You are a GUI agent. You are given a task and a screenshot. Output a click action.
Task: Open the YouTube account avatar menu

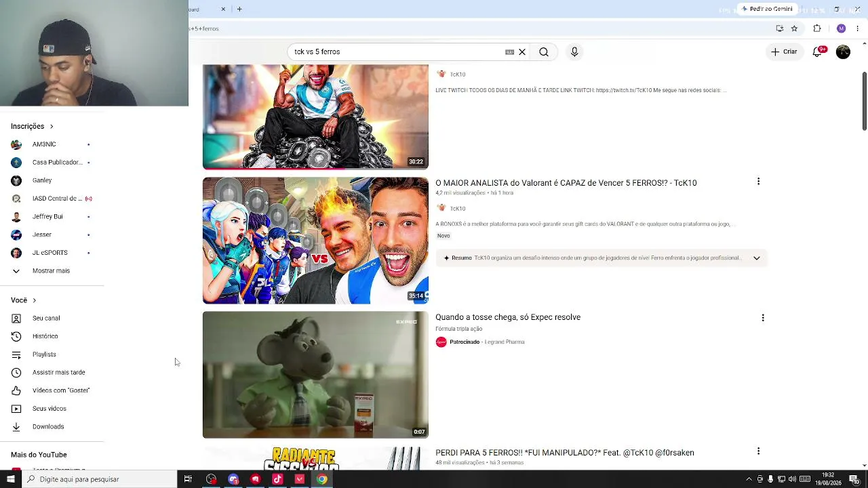[843, 52]
